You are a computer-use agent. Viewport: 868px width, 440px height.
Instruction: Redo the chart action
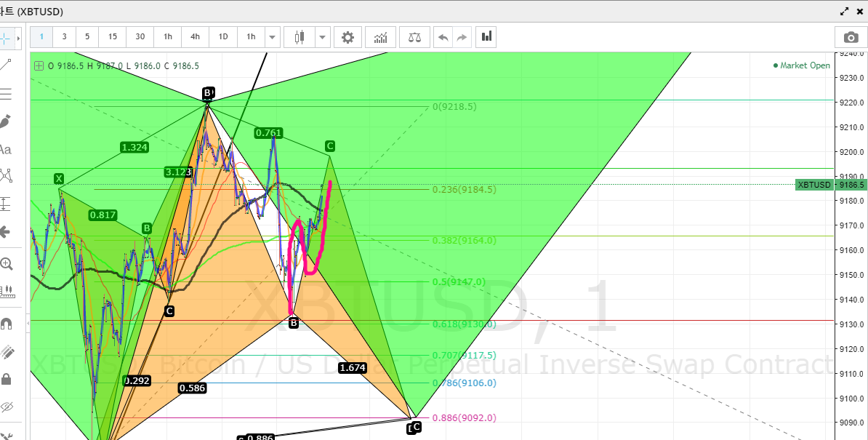point(462,37)
